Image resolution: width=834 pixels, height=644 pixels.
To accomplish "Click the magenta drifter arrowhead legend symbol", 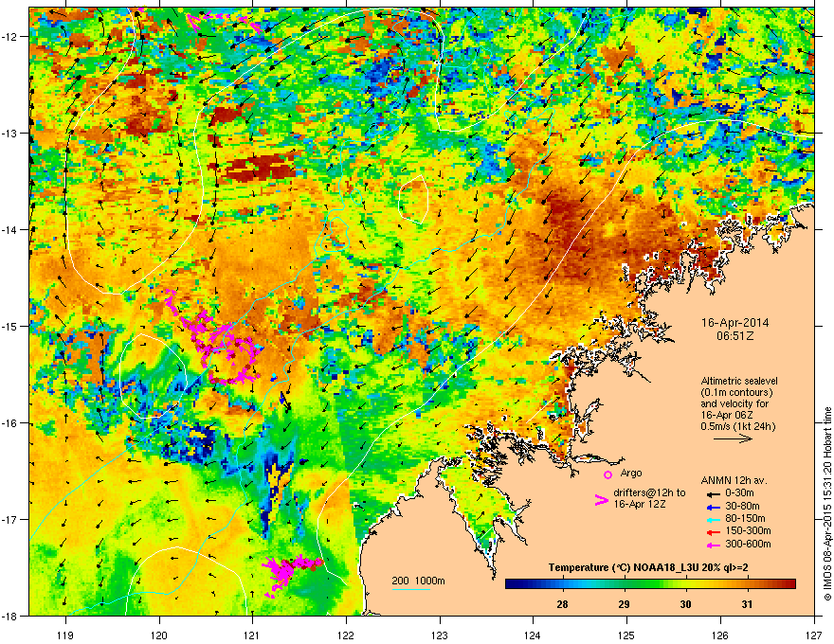I will coord(601,500).
